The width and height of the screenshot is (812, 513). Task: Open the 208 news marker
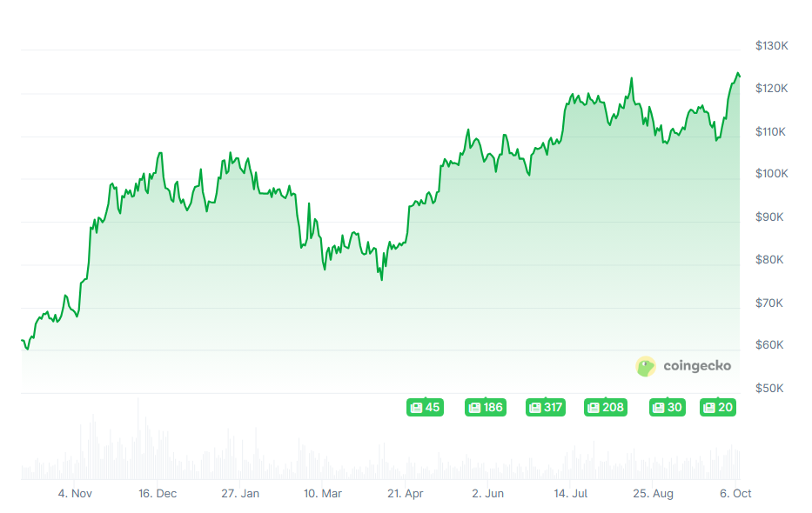[x=606, y=407]
